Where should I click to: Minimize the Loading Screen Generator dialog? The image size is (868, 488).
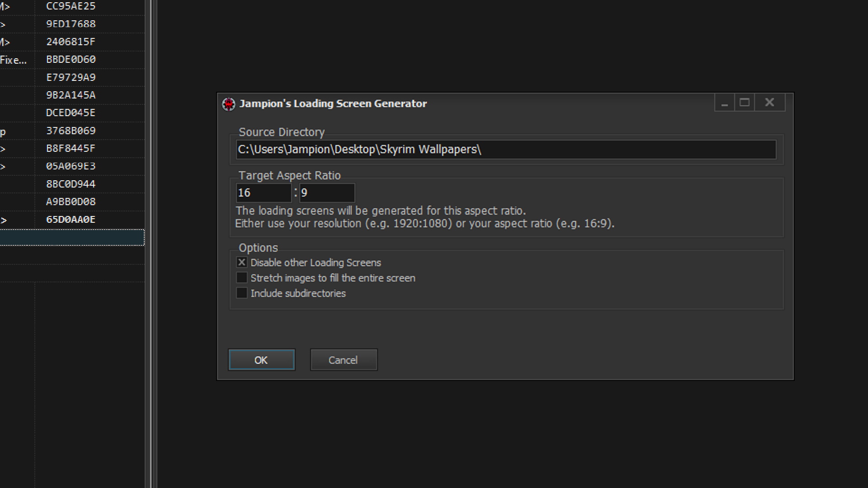724,103
